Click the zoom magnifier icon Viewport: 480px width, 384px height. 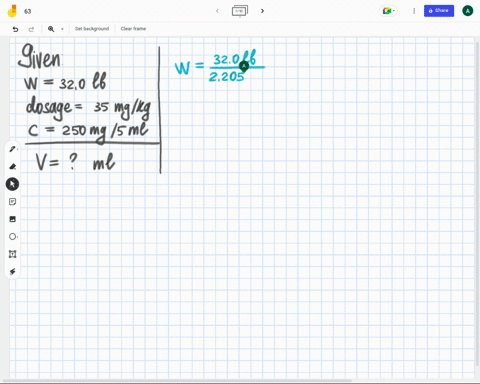pos(51,29)
